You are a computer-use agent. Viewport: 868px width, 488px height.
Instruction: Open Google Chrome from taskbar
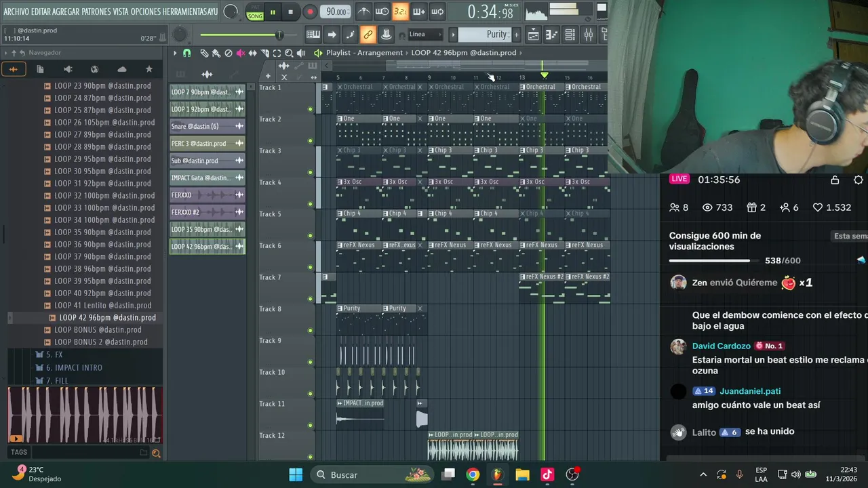pyautogui.click(x=473, y=474)
